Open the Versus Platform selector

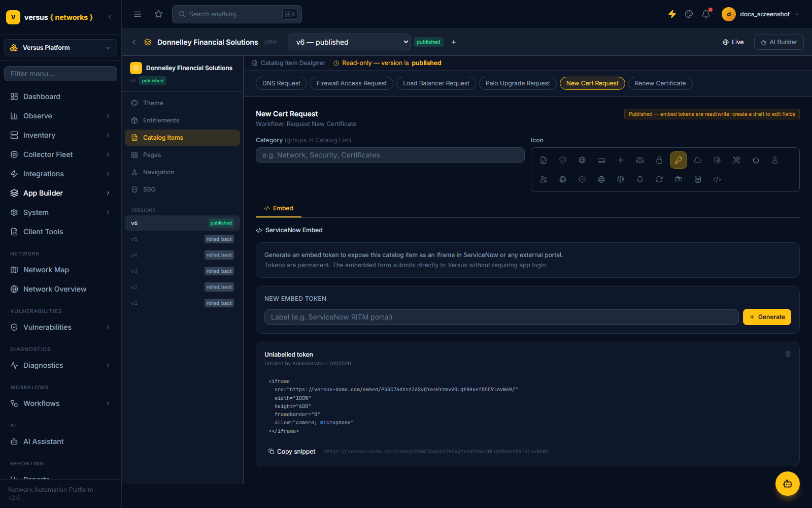pos(60,48)
